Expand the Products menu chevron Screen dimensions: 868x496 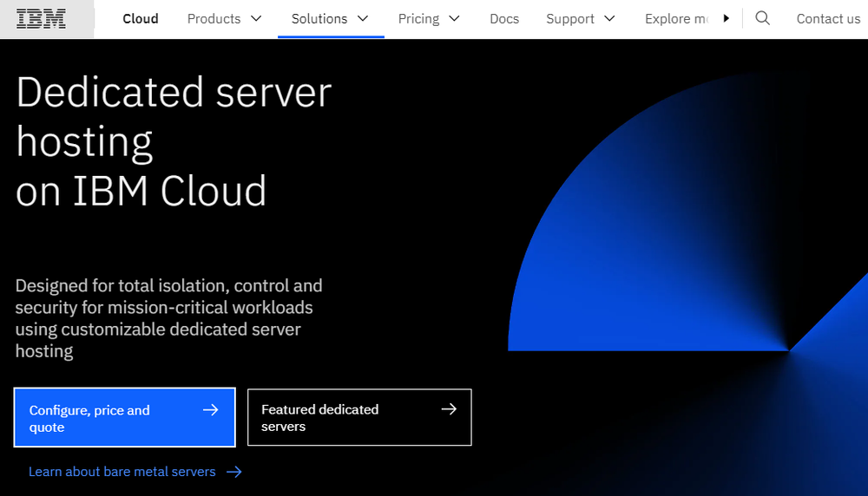[256, 19]
